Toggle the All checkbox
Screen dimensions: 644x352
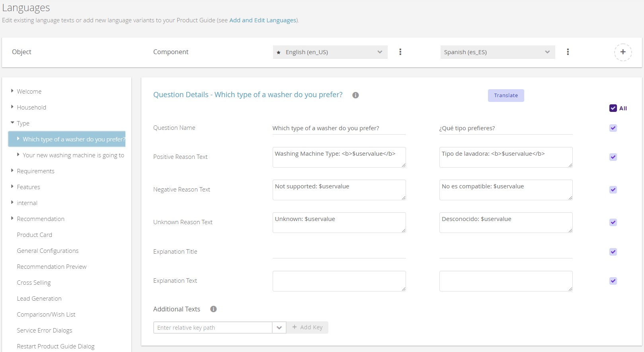tap(613, 108)
